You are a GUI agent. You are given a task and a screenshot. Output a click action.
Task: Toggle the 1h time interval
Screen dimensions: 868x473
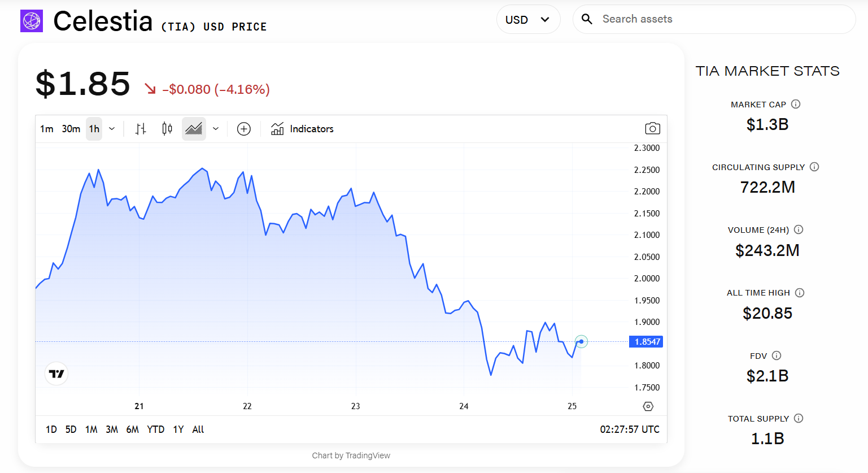point(94,129)
